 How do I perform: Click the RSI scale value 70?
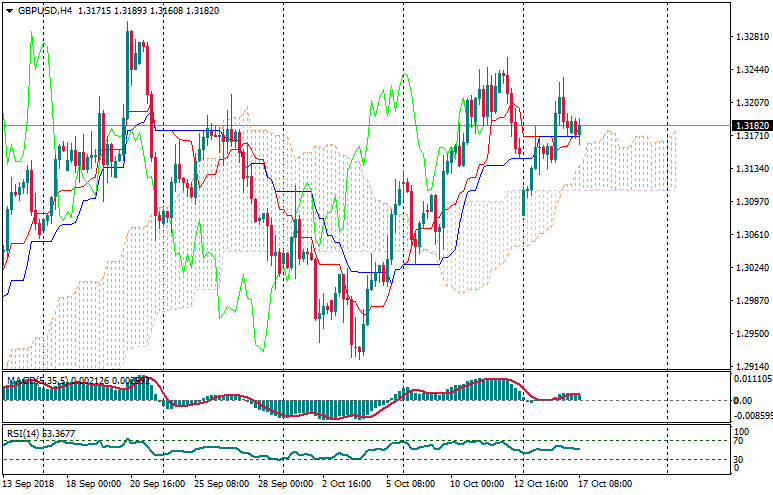739,440
